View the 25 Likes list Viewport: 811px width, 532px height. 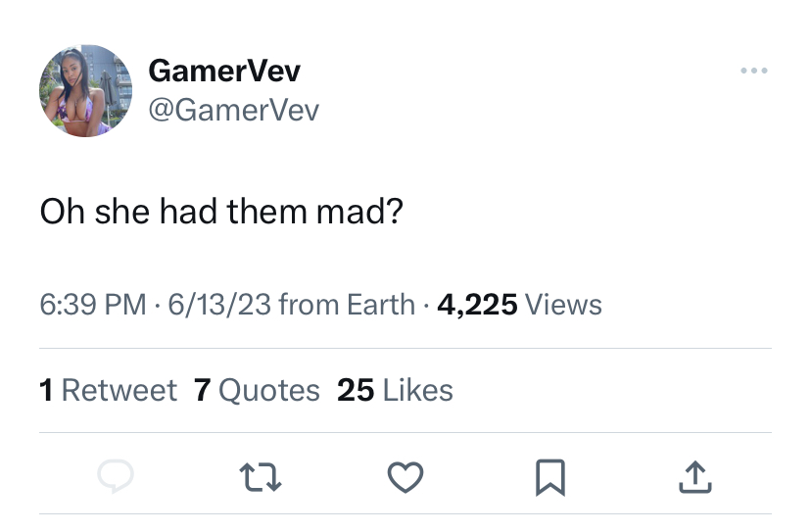(395, 390)
